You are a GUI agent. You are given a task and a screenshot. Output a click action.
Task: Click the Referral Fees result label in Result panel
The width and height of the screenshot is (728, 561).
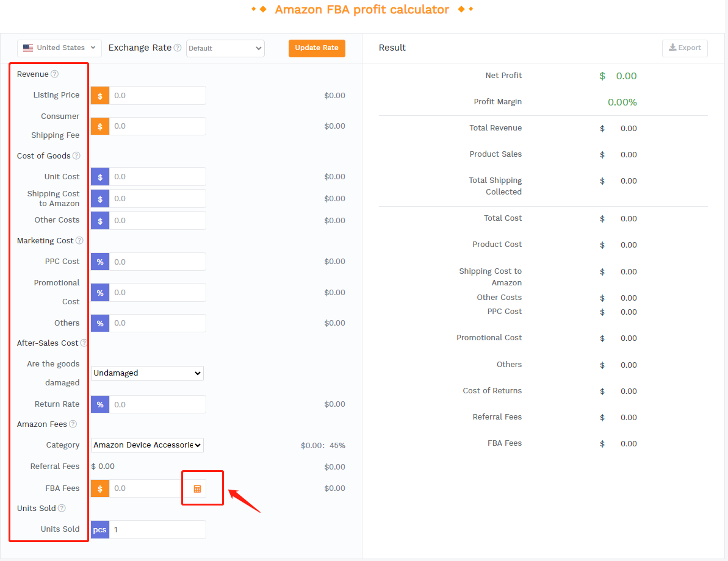point(497,417)
